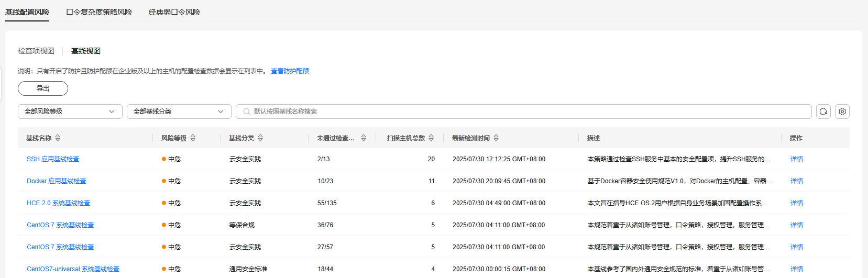Click the baseline name search field
The image size is (868, 278).
(x=524, y=112)
